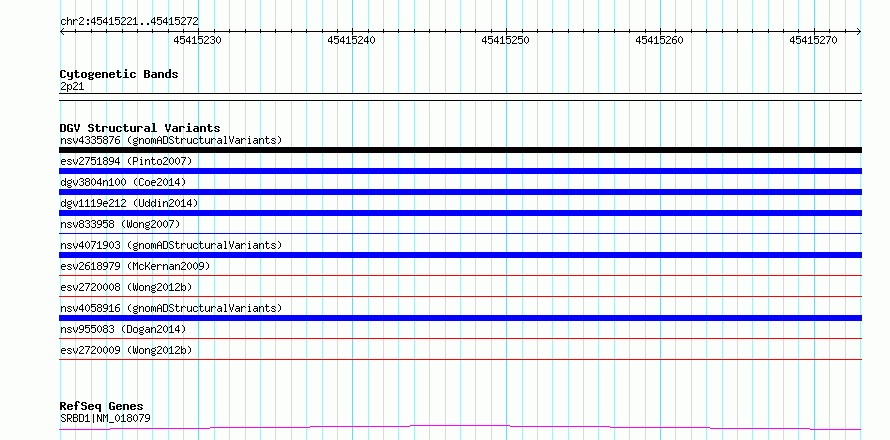This screenshot has height=440, width=890.
Task: Click the red line under esv2618979
Action: pos(460,275)
